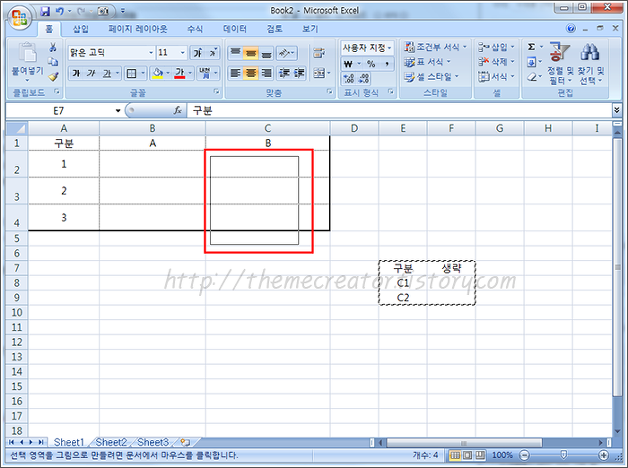This screenshot has width=628, height=468.
Task: Switch to the 수식 ribbon tab
Action: click(195, 29)
